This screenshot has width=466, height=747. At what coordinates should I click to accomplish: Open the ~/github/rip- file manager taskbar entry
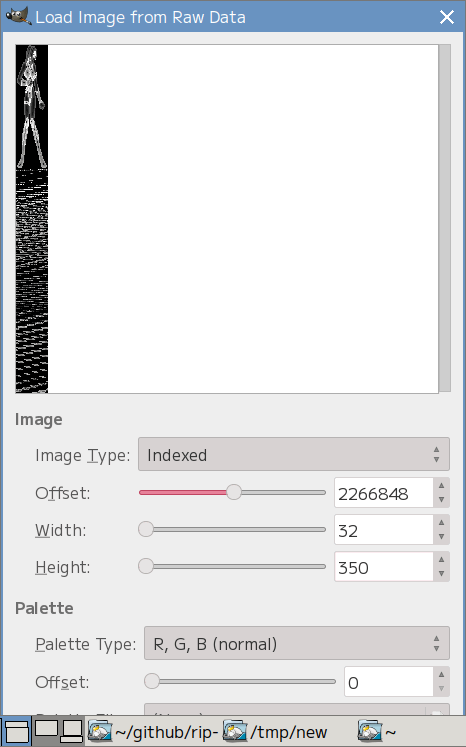point(153,732)
